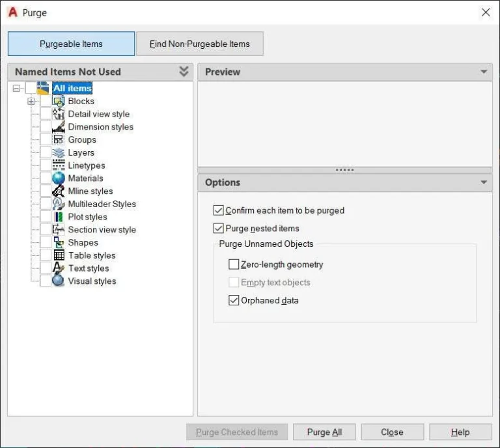Select the All items label
The height and width of the screenshot is (448, 500).
click(x=72, y=89)
